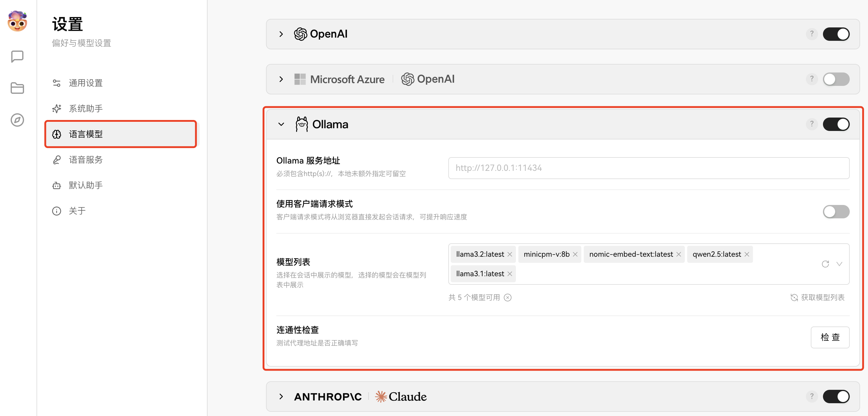This screenshot has width=868, height=416.
Task: Enable the Microsoft Azure OpenAI toggle
Action: (836, 79)
